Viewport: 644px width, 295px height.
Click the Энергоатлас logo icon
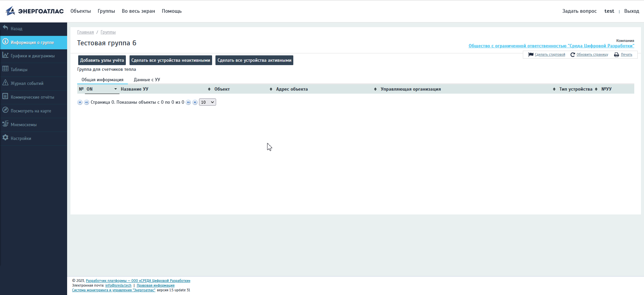10,11
